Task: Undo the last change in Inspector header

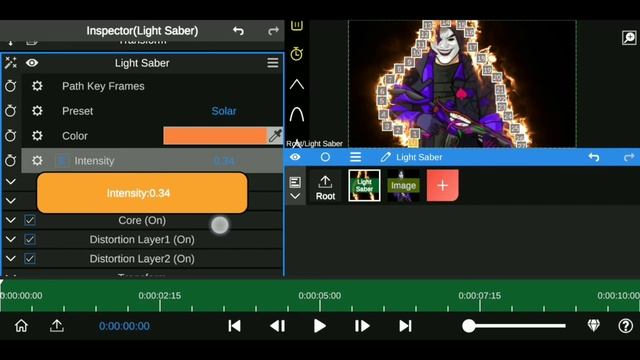Action: click(x=238, y=31)
